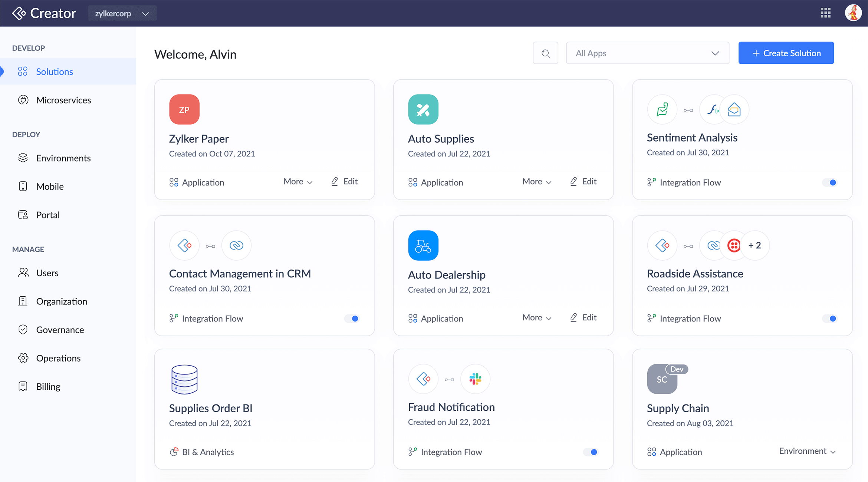868x482 pixels.
Task: Toggle the Fraud Notification integration flow
Action: pyautogui.click(x=591, y=452)
